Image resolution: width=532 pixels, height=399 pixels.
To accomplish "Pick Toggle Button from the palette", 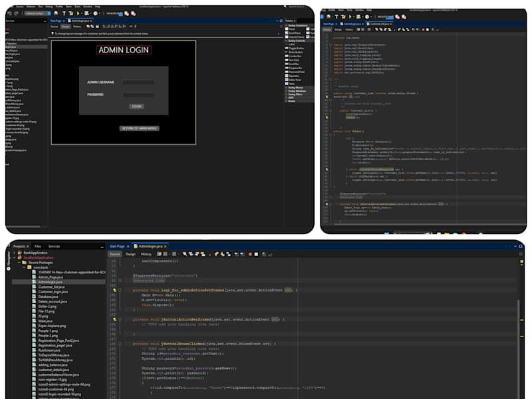I will [294, 49].
